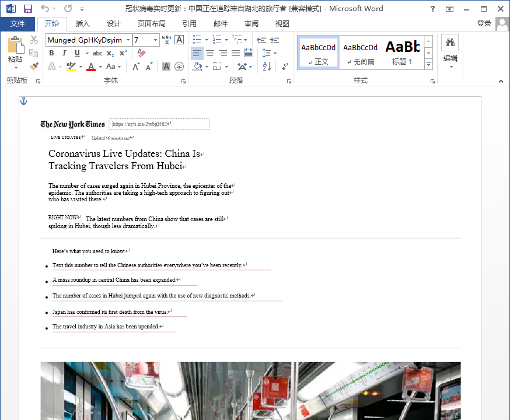Switch to the 页面布局 tab

[x=152, y=24]
